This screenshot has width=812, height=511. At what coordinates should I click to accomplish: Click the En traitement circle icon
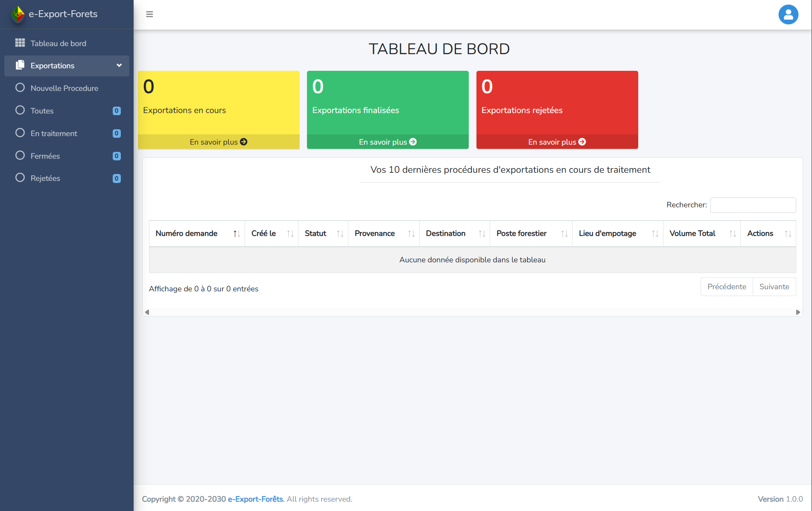(x=20, y=133)
